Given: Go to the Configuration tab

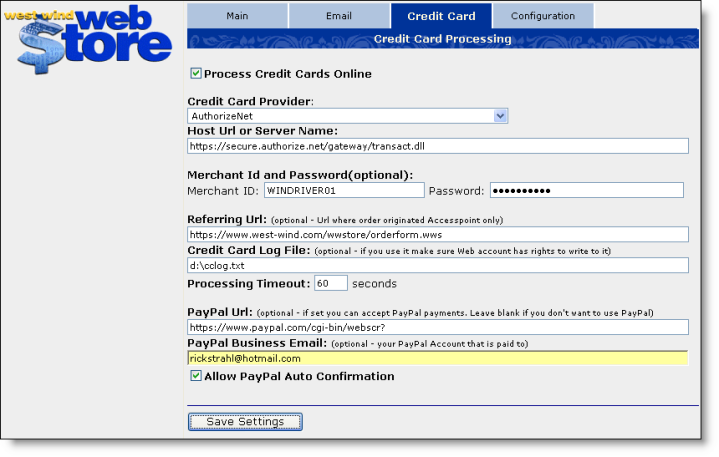Looking at the screenshot, I should (543, 16).
